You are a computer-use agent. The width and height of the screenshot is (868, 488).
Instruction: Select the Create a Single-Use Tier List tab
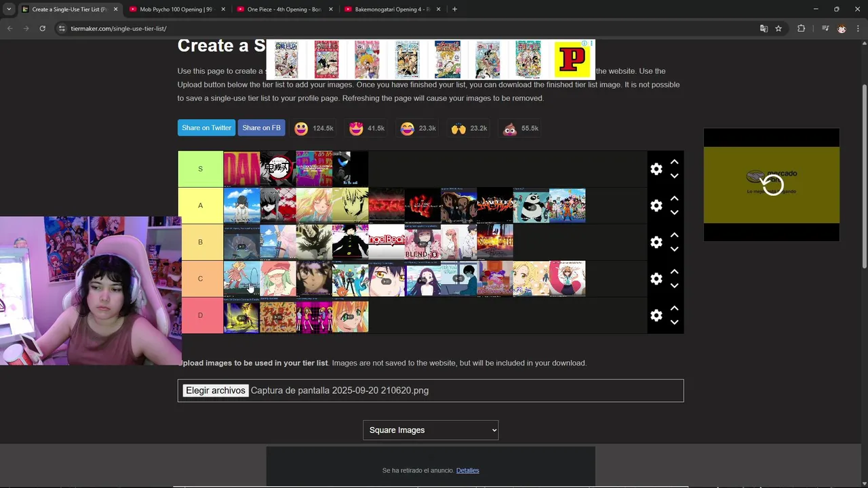[69, 9]
